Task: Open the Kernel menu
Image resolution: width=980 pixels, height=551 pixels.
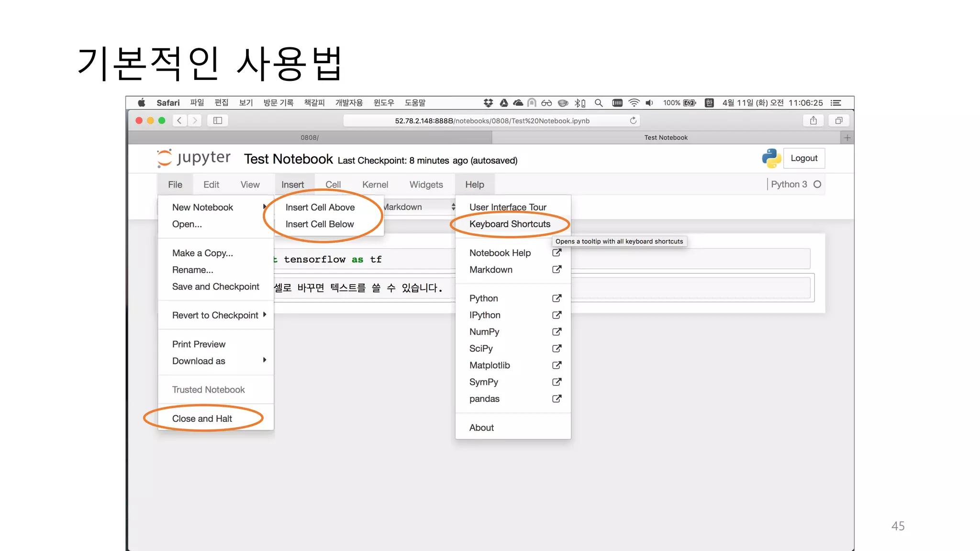Action: point(375,185)
